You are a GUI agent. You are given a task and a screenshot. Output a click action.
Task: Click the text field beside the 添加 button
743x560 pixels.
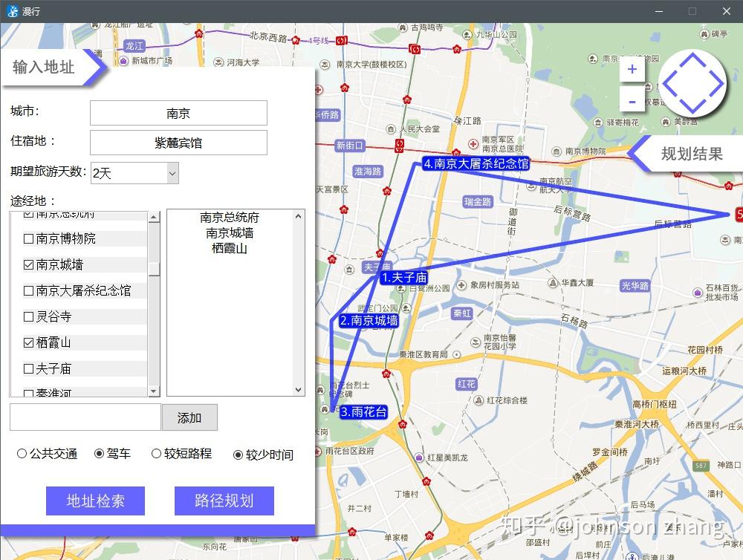click(84, 417)
